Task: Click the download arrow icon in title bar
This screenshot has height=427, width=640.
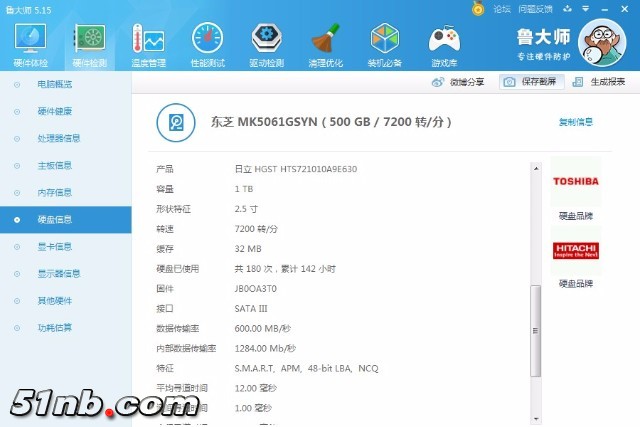Action: point(567,9)
